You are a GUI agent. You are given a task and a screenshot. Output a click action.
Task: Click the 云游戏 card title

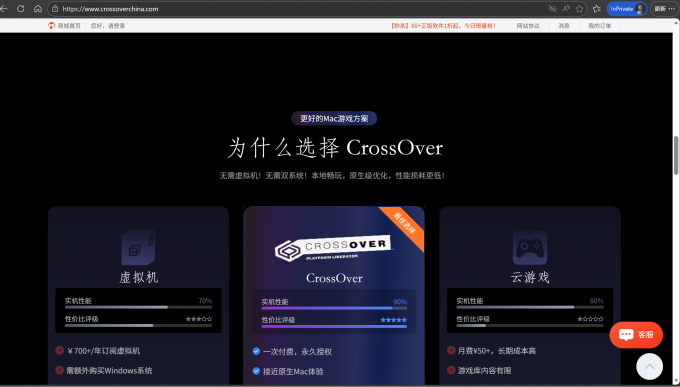coord(530,277)
